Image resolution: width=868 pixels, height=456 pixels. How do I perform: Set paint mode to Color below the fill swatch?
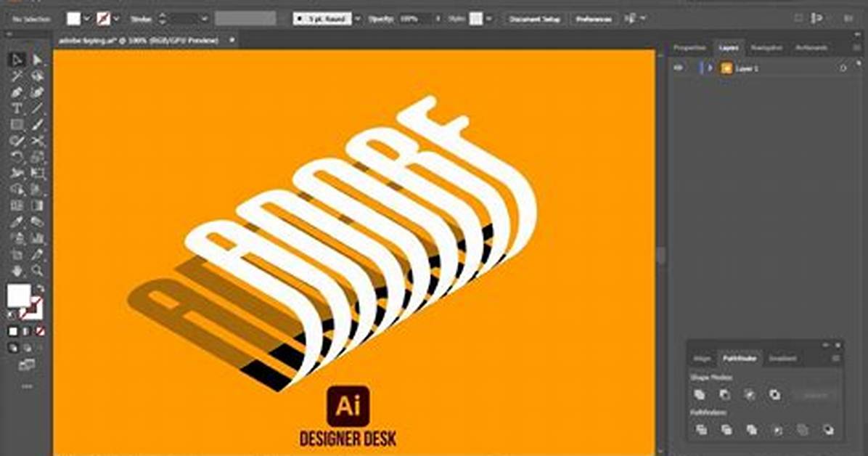coord(13,331)
